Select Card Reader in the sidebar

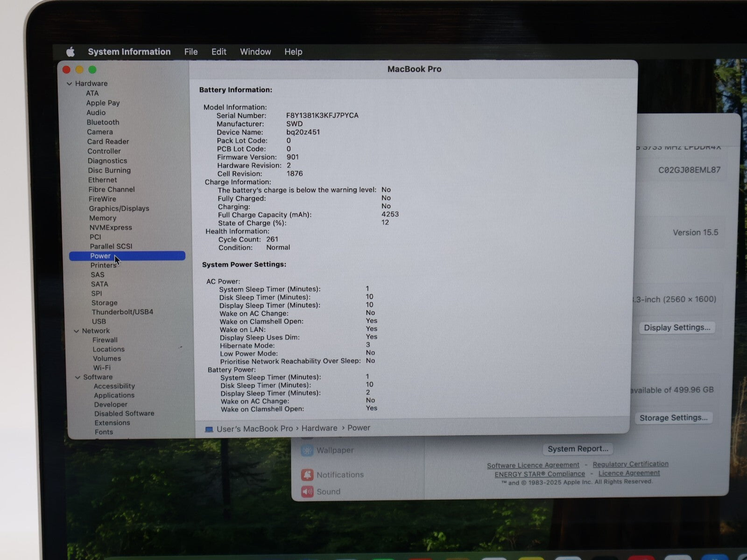click(108, 141)
